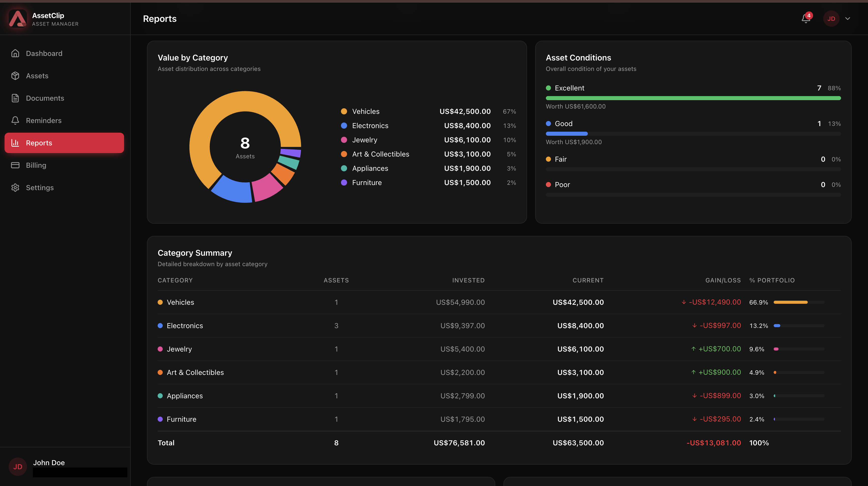Click the Excellent condition progress bar
This screenshot has width=868, height=486.
[x=693, y=98]
